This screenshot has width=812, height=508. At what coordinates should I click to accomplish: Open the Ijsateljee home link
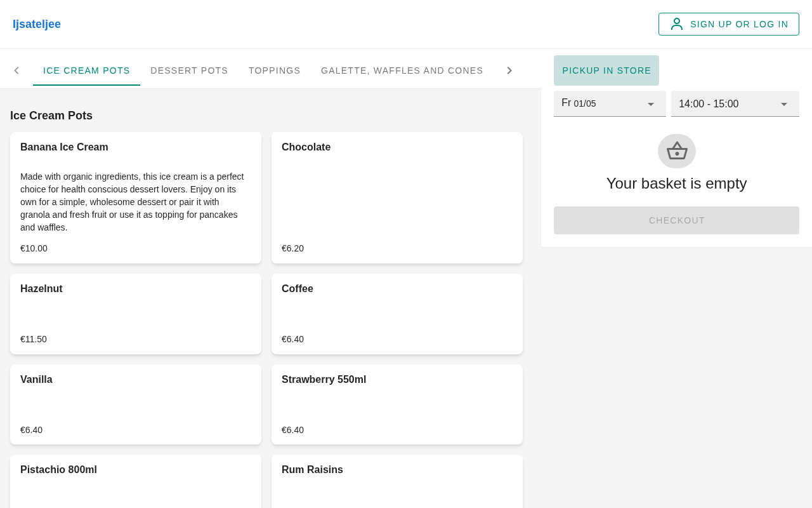tap(37, 24)
